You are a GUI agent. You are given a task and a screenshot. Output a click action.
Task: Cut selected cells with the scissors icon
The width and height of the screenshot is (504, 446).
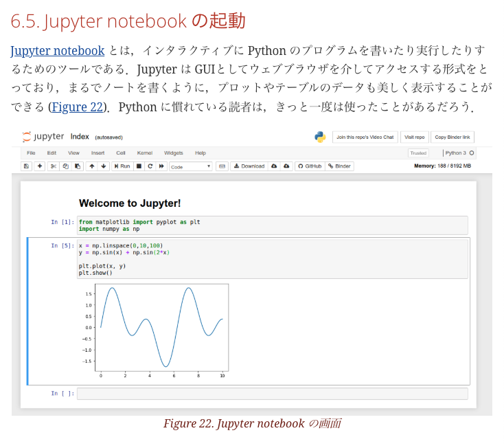click(x=54, y=166)
